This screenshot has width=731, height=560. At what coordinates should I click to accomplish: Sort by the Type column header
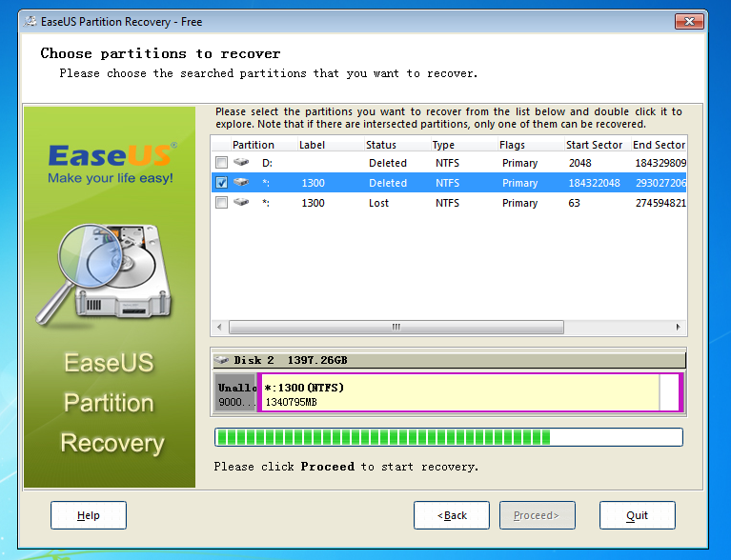(463, 145)
